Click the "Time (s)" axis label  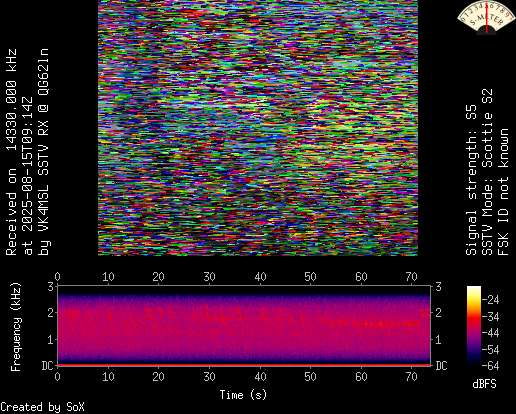(243, 395)
